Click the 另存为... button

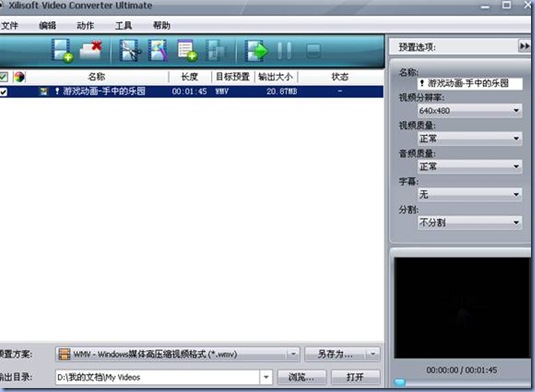(x=335, y=354)
